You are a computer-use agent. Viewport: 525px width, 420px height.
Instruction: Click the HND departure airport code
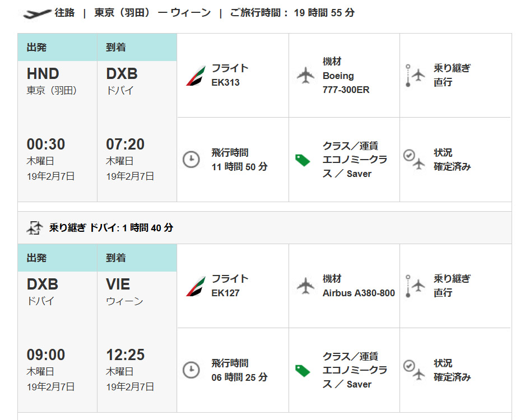(x=43, y=73)
